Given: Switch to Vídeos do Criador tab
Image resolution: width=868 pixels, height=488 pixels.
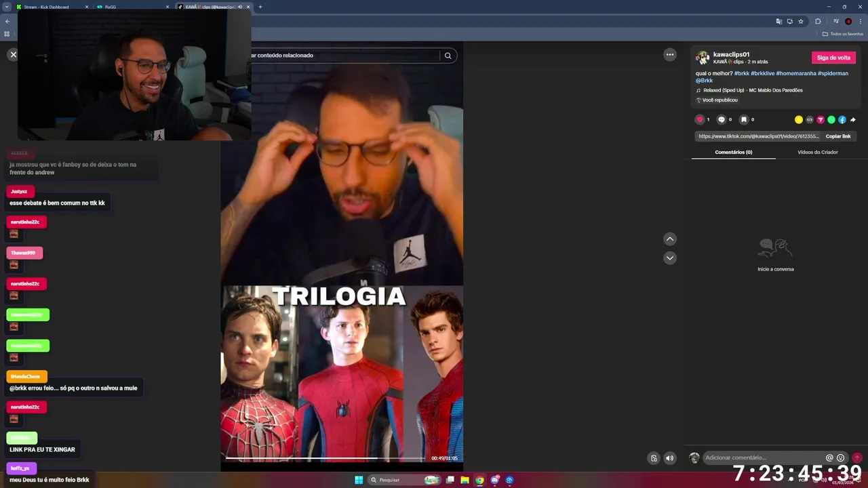Looking at the screenshot, I should tap(818, 152).
